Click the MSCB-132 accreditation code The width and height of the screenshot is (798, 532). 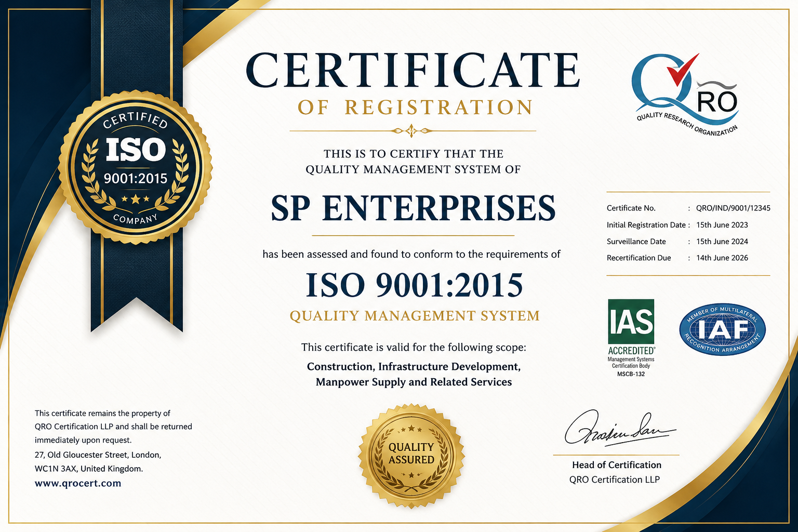631,374
